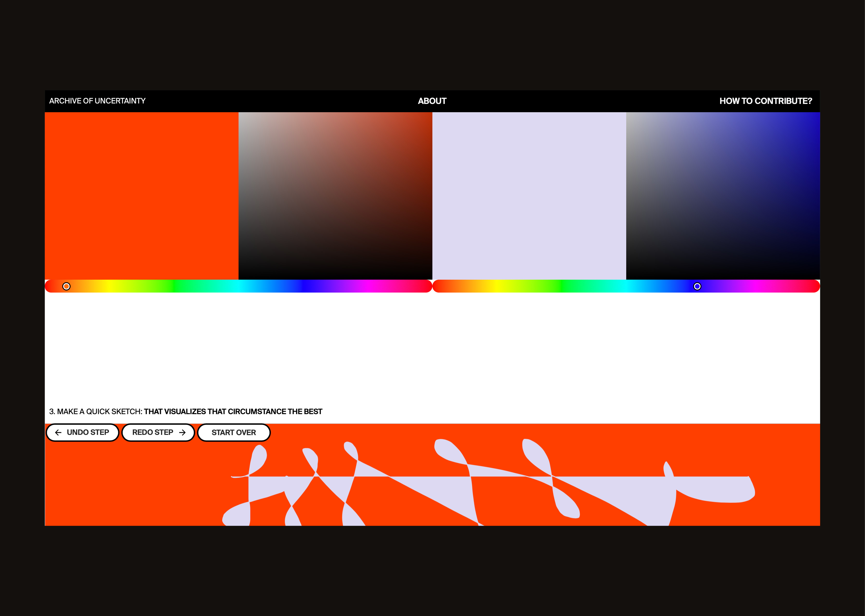865x616 pixels.
Task: Click the Undo Step label text
Action: pyautogui.click(x=88, y=432)
